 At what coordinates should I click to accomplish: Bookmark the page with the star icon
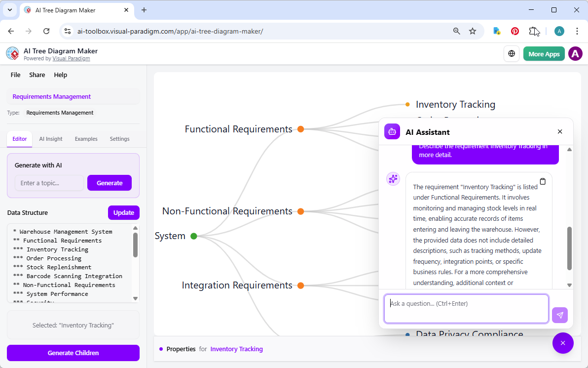click(473, 31)
